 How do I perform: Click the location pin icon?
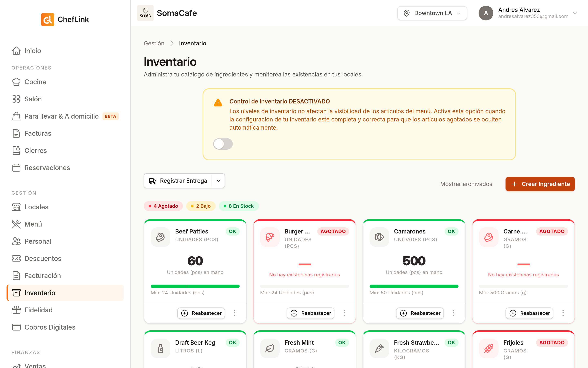click(406, 13)
